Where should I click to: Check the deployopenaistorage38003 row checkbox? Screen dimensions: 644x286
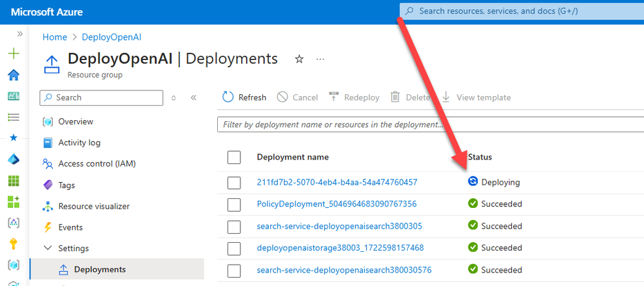(234, 248)
